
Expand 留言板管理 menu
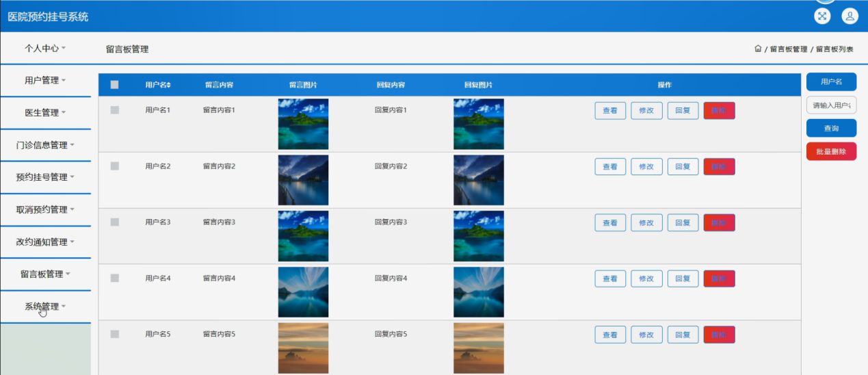45,274
